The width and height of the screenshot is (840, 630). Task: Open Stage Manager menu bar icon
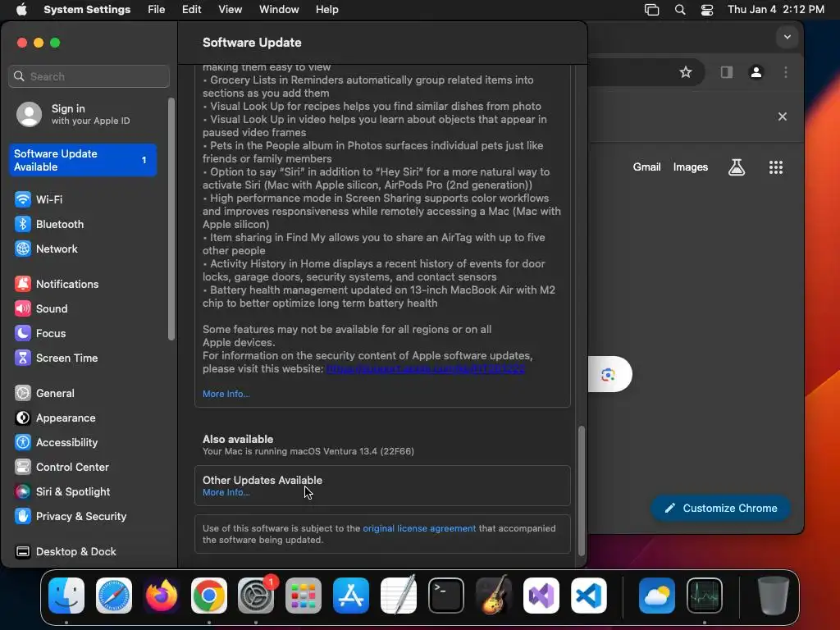[x=651, y=10]
